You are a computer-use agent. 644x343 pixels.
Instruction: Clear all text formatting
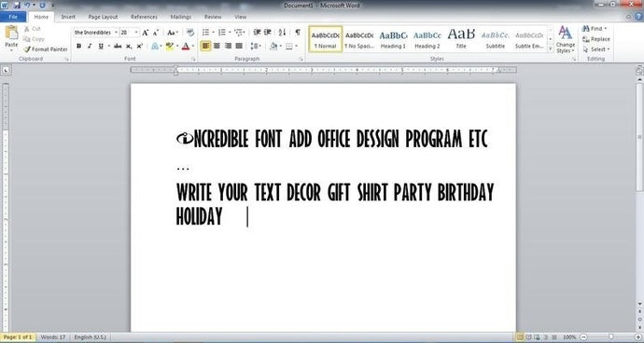pyautogui.click(x=190, y=33)
